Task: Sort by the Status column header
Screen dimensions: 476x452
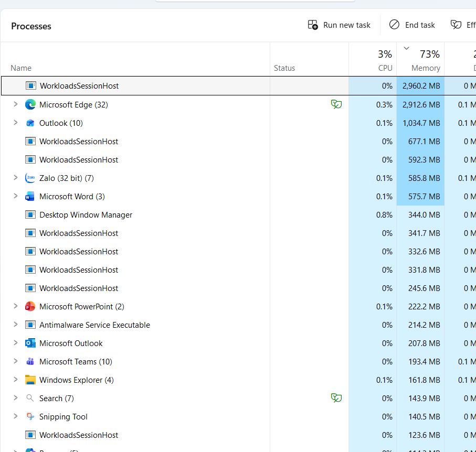Action: 284,68
